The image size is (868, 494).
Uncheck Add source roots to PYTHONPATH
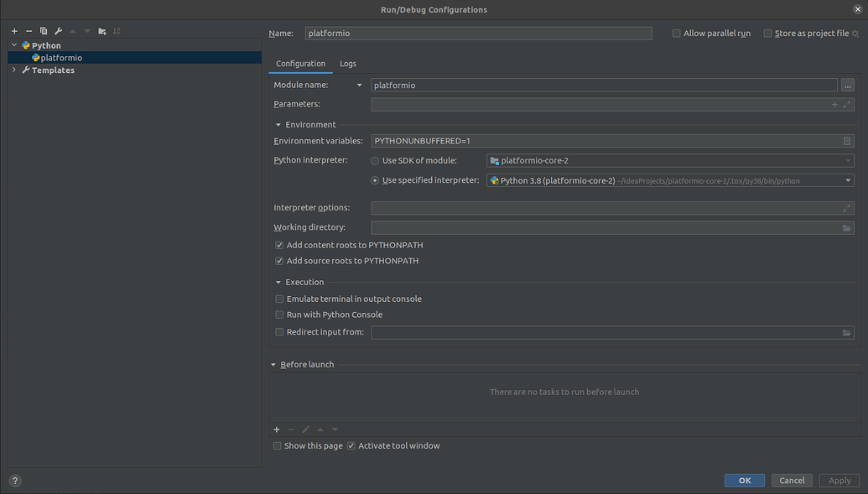(279, 260)
